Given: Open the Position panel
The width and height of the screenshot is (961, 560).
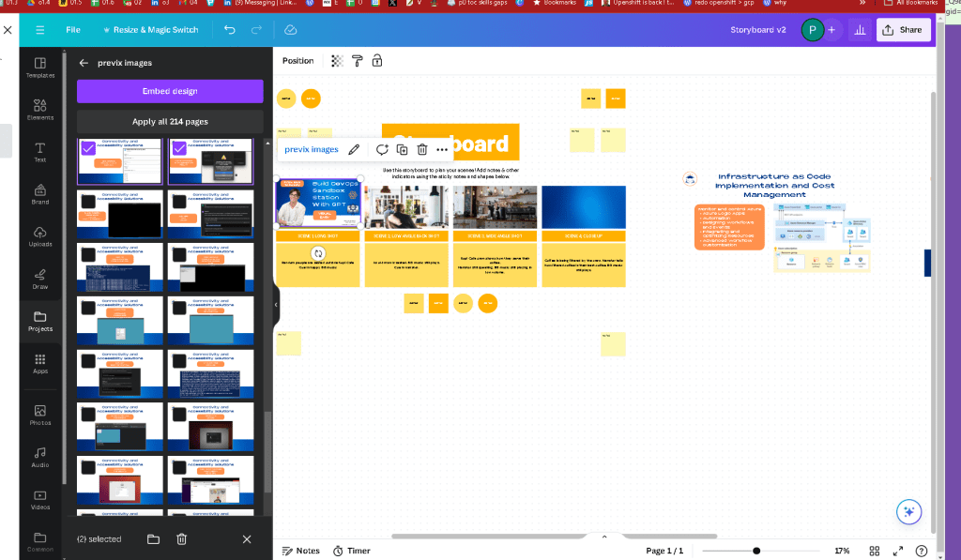Looking at the screenshot, I should [x=297, y=61].
